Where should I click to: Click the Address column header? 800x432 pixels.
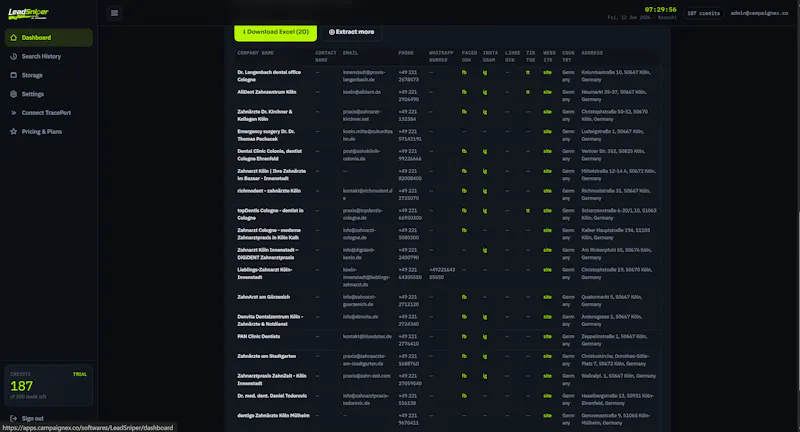tap(592, 53)
